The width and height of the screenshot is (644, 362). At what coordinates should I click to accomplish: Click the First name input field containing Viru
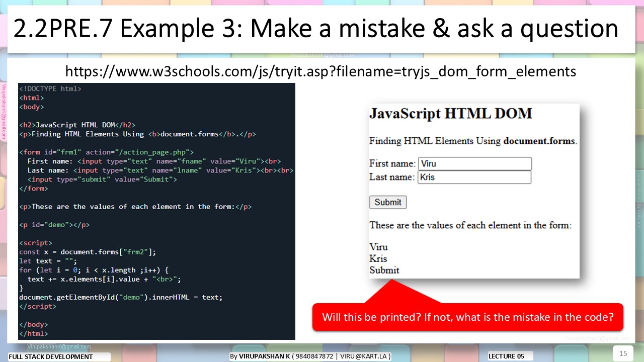coord(475,163)
